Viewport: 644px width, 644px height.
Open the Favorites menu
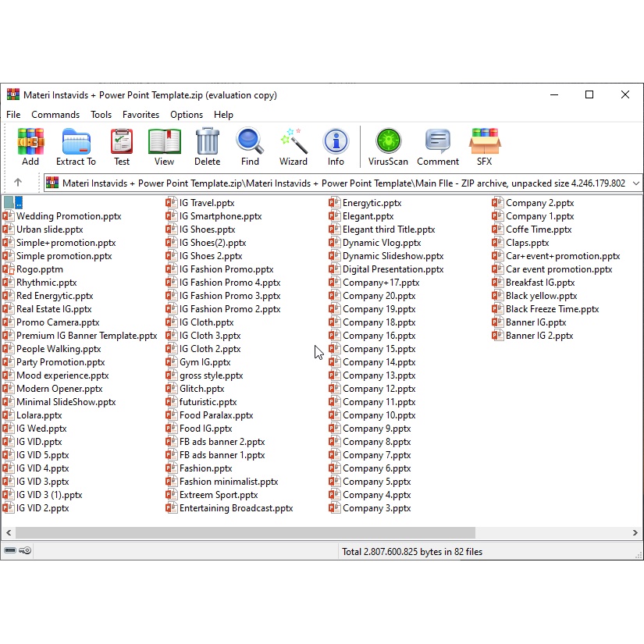tap(141, 115)
